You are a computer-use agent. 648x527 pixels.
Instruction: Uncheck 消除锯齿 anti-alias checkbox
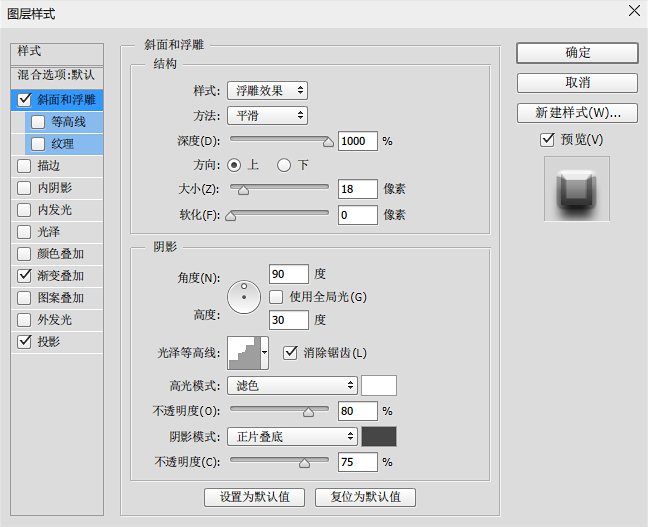[290, 353]
